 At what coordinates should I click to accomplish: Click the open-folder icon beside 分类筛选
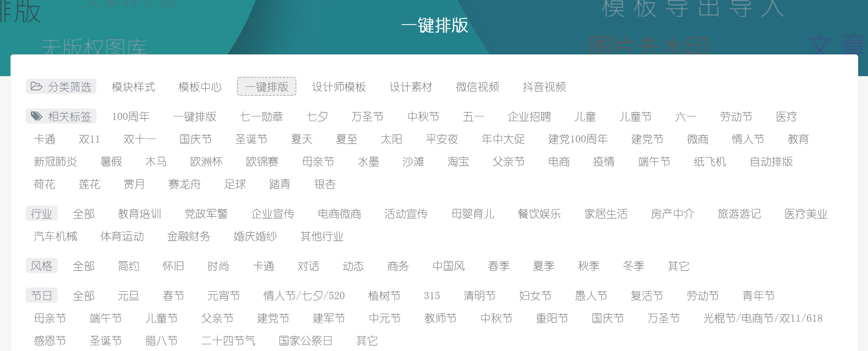coord(36,86)
